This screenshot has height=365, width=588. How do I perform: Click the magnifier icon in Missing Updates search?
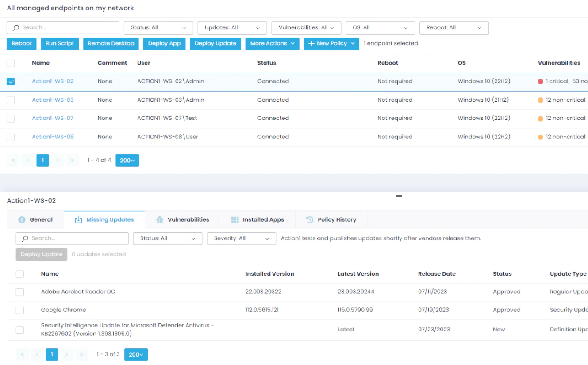pyautogui.click(x=25, y=238)
